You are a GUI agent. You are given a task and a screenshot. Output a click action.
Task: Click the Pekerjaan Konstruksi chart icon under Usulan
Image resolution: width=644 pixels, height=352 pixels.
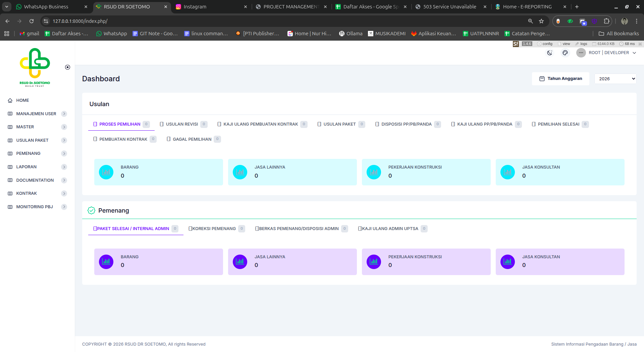[x=374, y=172]
